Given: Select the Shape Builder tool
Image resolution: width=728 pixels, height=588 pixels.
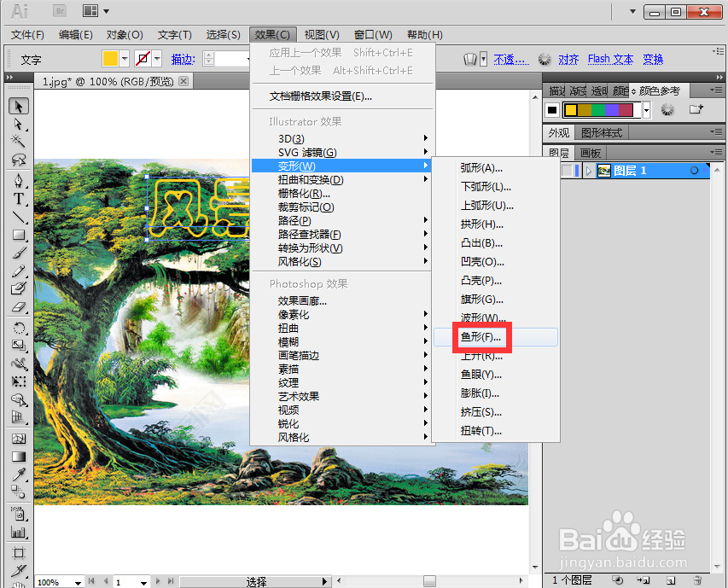Looking at the screenshot, I should pos(19,399).
